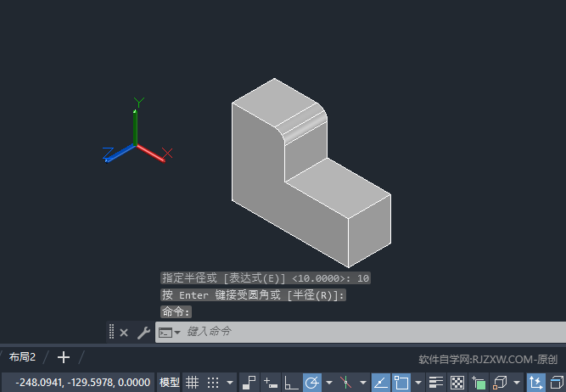Open the isometric plane dropdown arrow
The width and height of the screenshot is (566, 392).
[363, 383]
